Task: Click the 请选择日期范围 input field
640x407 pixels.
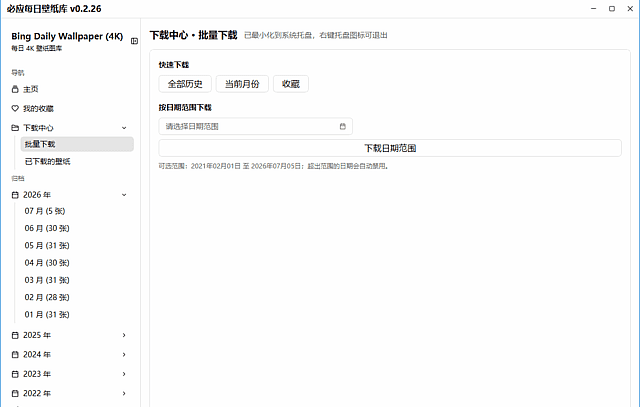Action: coord(256,127)
